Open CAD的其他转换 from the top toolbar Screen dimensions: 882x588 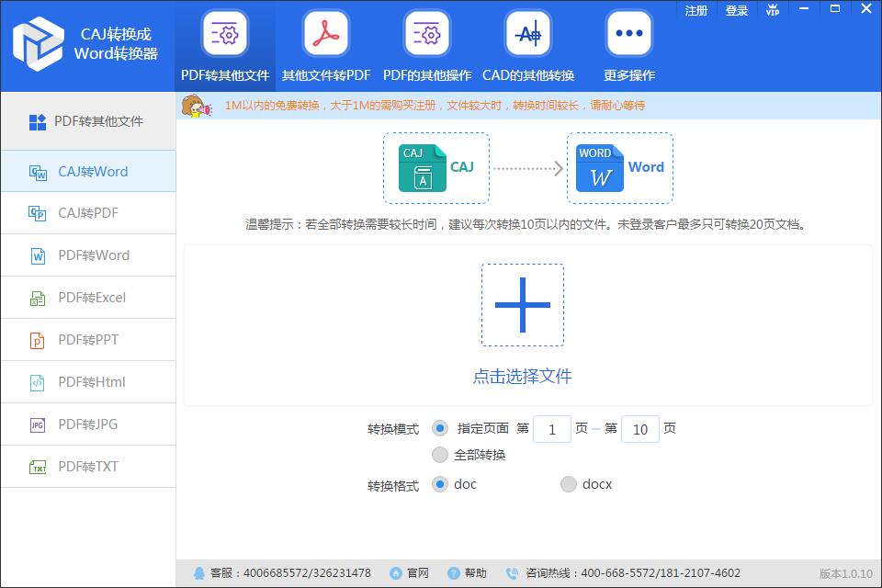pos(527,32)
